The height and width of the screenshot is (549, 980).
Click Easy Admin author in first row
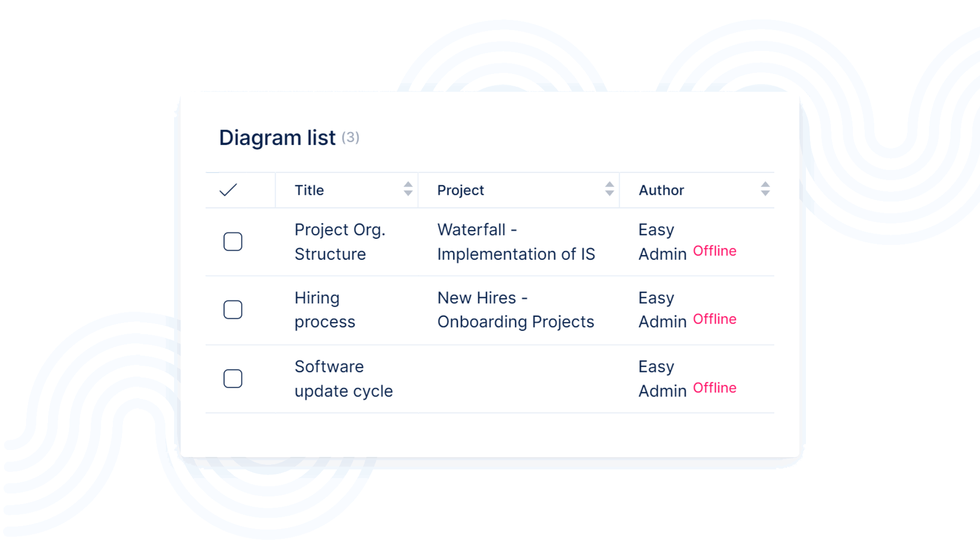(662, 242)
